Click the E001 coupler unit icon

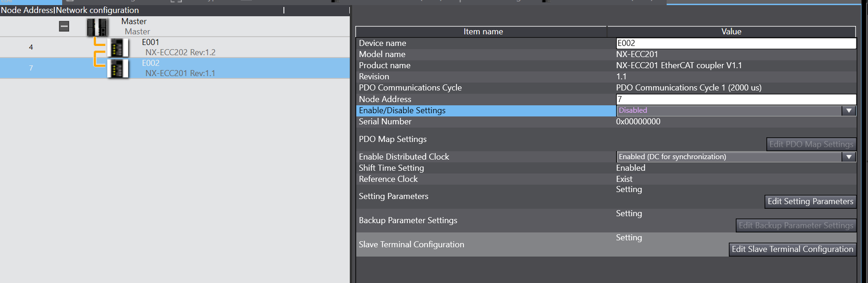point(118,48)
